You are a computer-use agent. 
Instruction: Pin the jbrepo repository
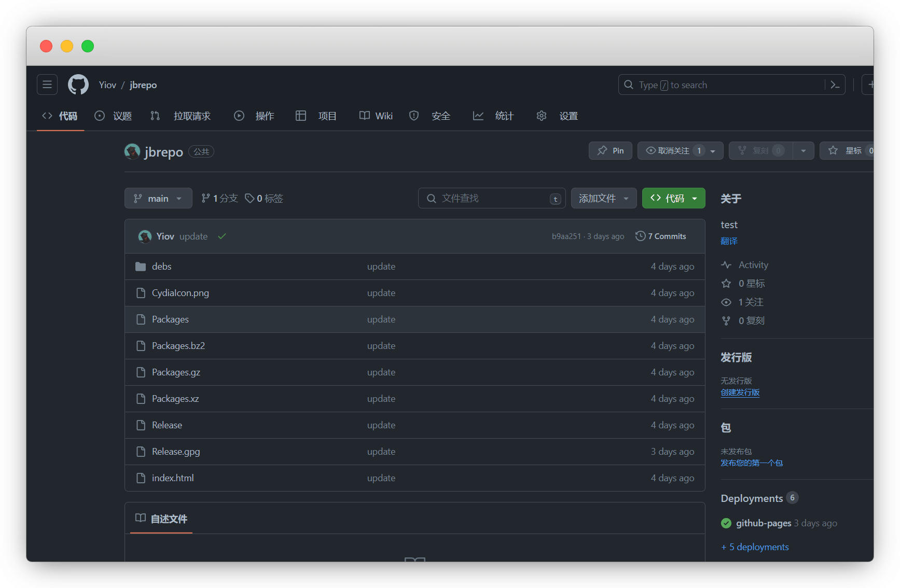[611, 151]
